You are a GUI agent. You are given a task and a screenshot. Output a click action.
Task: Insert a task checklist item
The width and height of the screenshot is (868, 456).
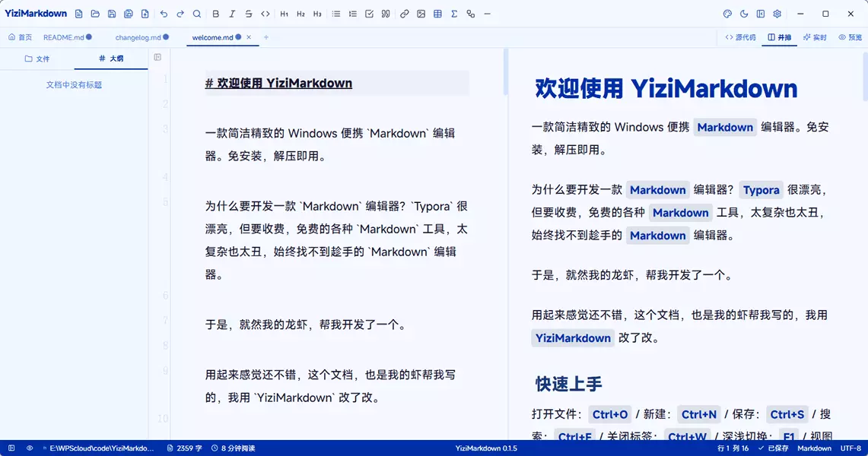[x=369, y=14]
